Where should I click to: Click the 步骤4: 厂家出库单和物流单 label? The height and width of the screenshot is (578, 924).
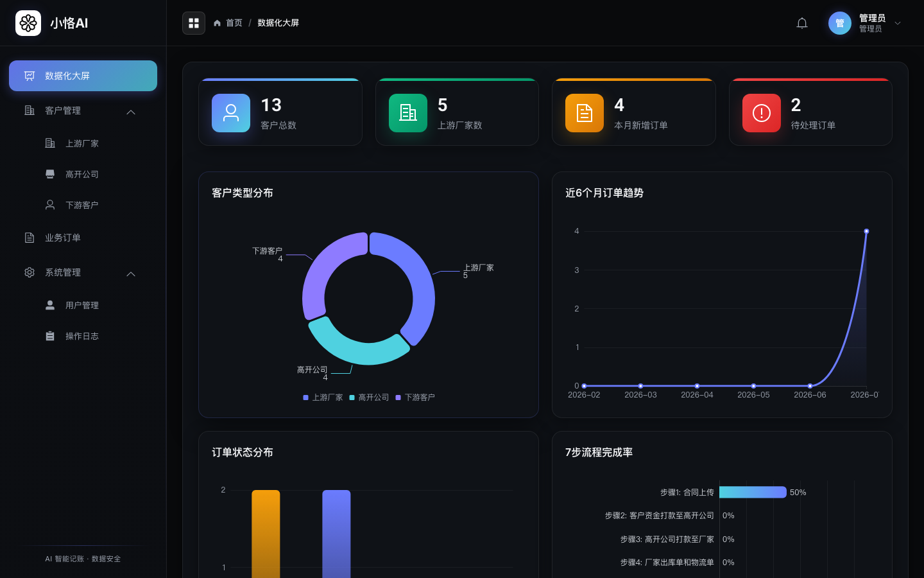tap(667, 563)
